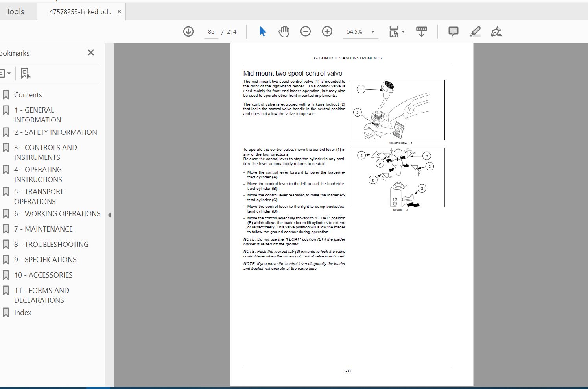Click bookmark icon beside 8 - TROUBLESHOOTING

(6, 245)
